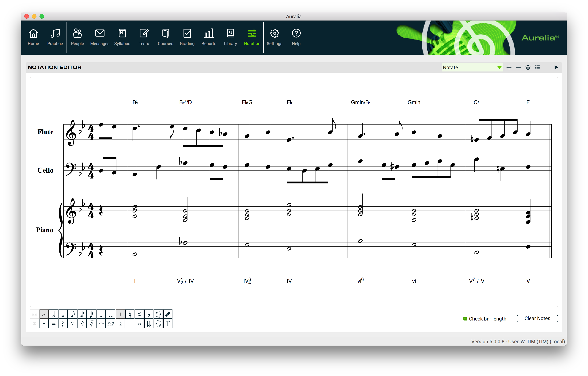
Task: Click the Clear Notes button
Action: click(x=537, y=318)
